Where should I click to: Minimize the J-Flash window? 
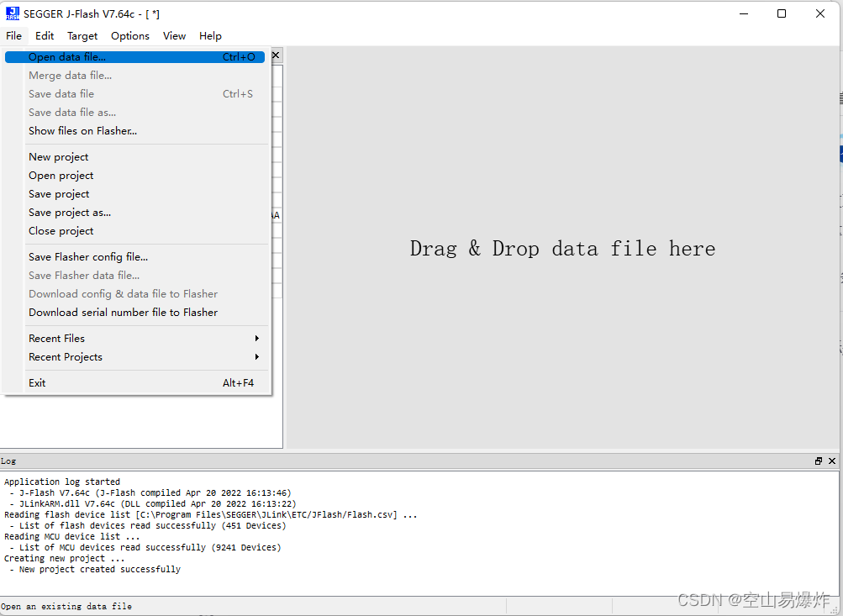click(744, 13)
